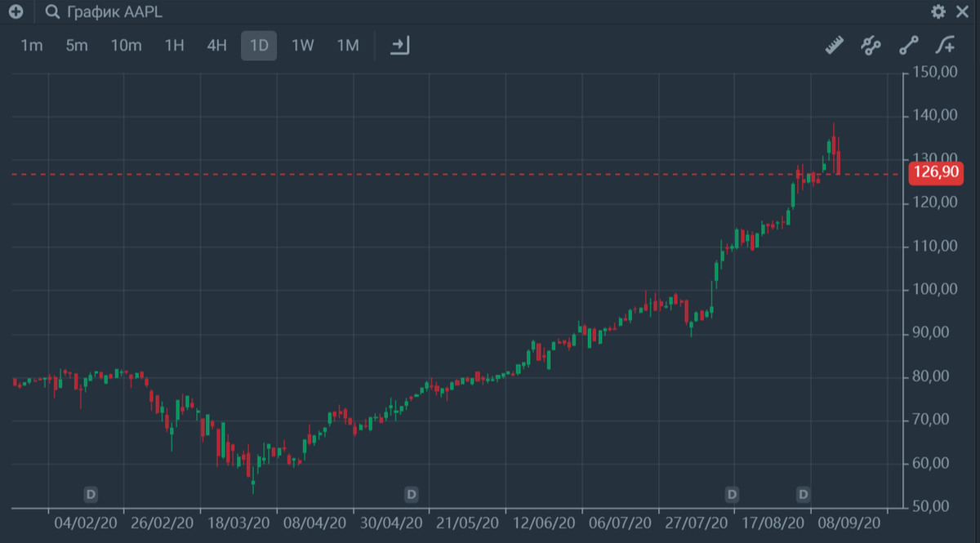Screen dimensions: 980x543
Task: Click the 08/09/20 date label
Action: point(849,522)
